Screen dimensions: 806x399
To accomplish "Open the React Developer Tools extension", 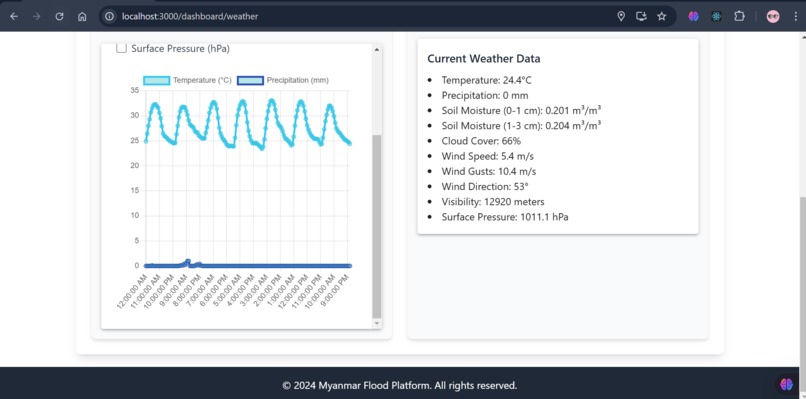I will click(717, 16).
